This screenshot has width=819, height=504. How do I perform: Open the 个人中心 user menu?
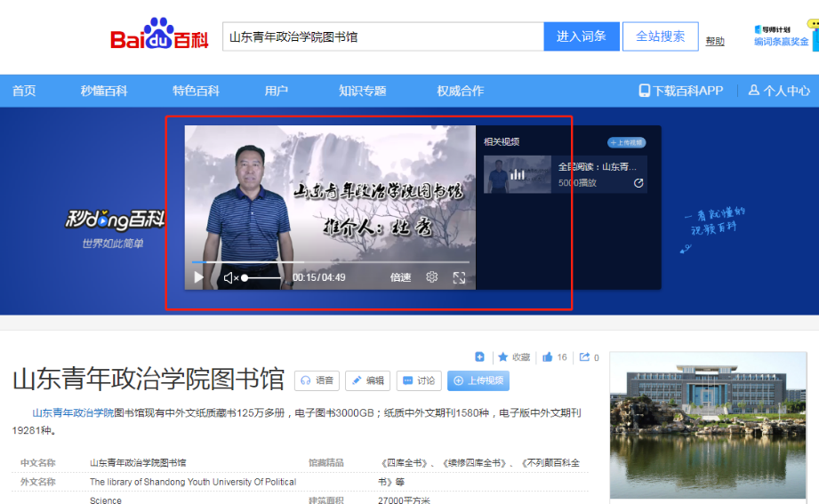[x=779, y=91]
